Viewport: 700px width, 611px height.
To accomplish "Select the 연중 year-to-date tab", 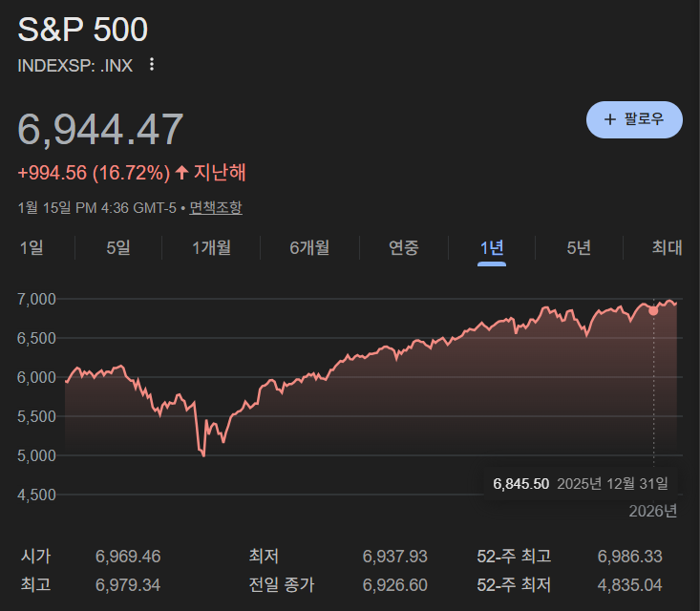I will coord(403,248).
